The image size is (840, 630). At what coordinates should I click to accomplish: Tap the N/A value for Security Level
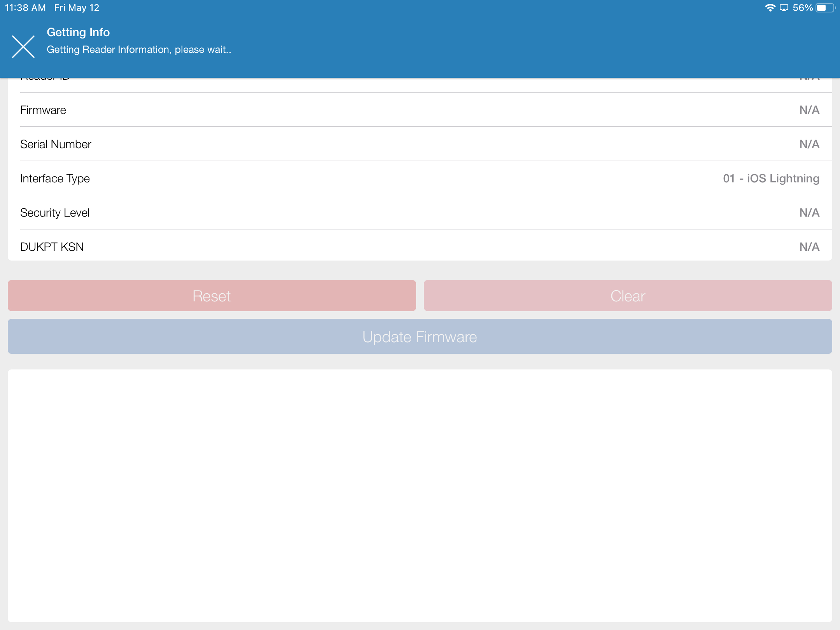(809, 213)
